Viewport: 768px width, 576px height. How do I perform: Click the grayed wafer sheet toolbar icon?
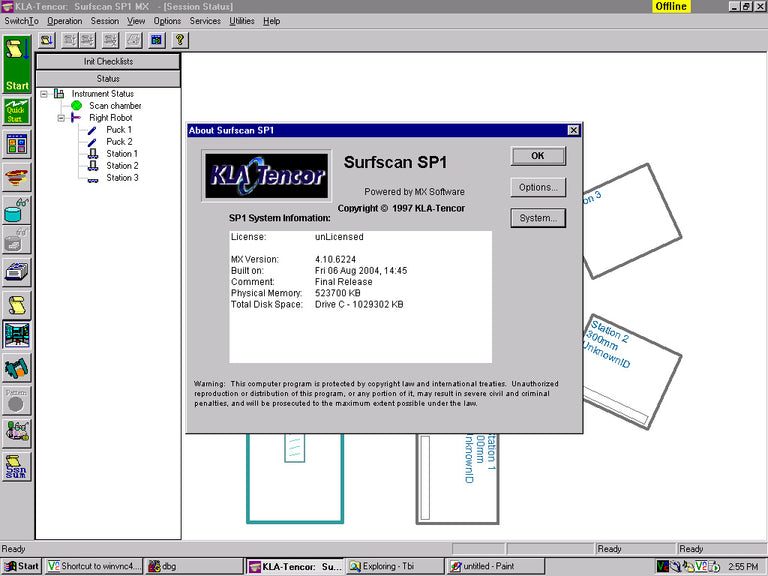[134, 40]
